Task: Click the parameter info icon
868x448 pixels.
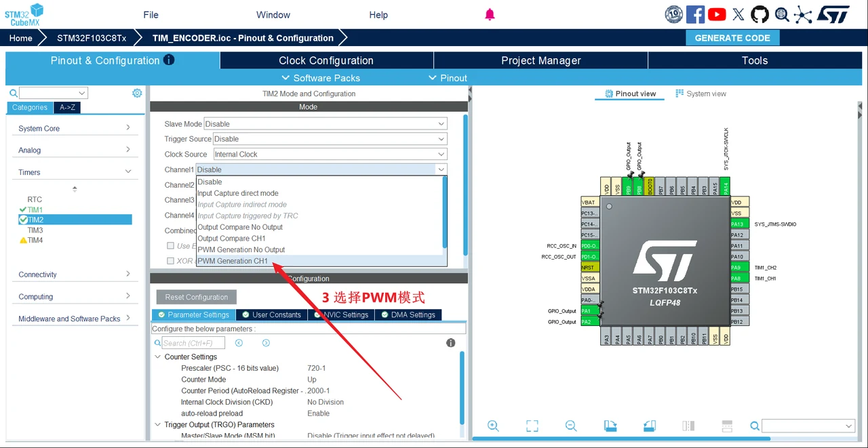Action: point(450,343)
